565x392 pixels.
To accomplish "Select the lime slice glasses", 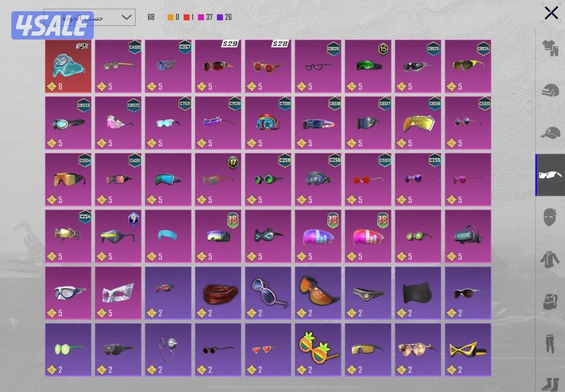I will coord(68,349).
